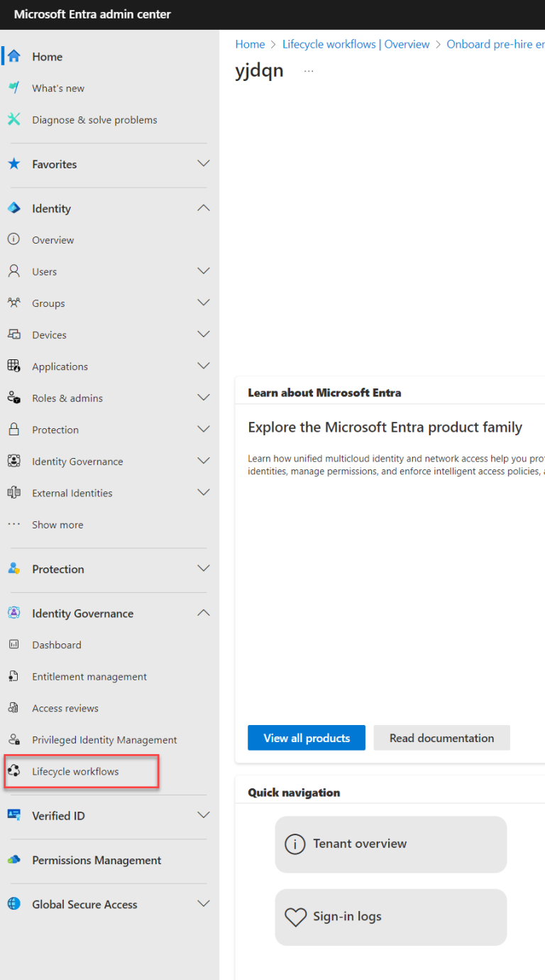Open the Identity Governance Dashboard

(x=57, y=645)
